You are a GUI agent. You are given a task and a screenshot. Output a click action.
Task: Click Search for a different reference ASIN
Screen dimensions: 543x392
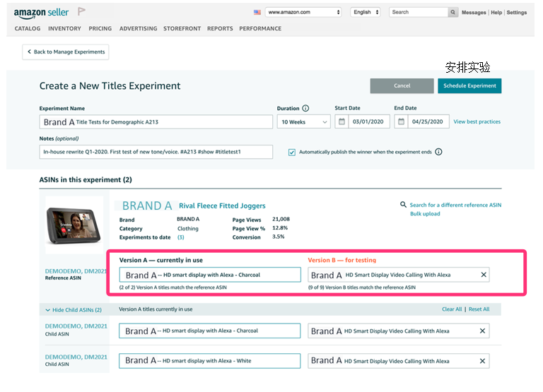[x=455, y=205]
